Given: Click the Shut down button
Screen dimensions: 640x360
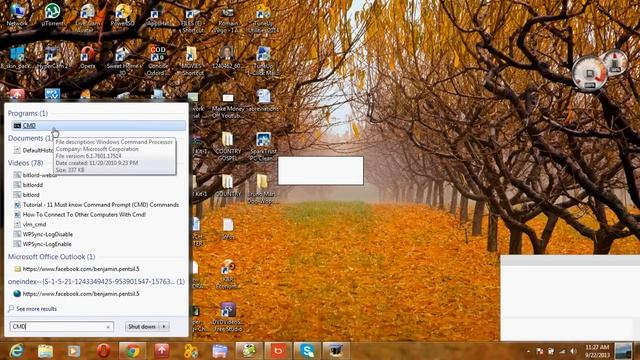Looking at the screenshot, I should tap(142, 327).
